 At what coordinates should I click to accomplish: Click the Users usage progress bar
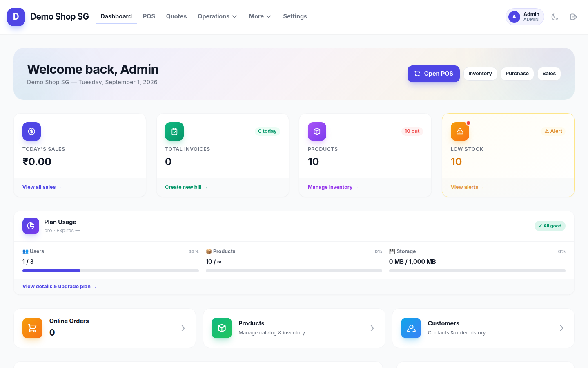(x=111, y=271)
